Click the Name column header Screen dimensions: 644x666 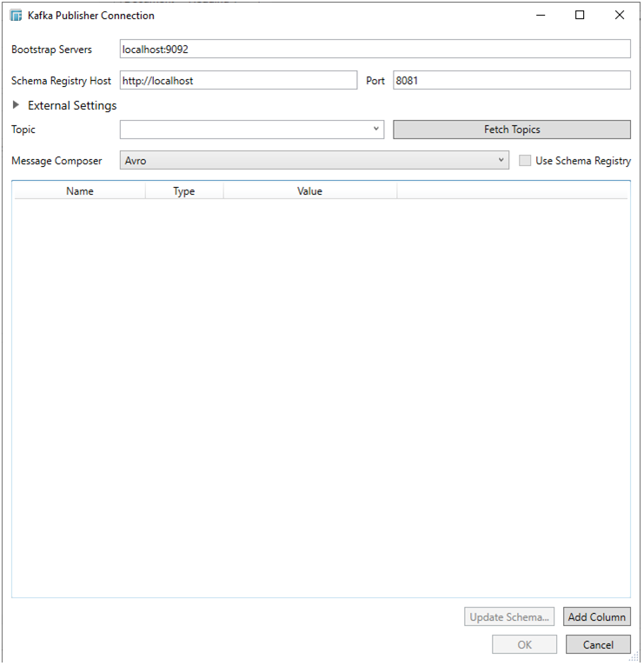point(80,191)
